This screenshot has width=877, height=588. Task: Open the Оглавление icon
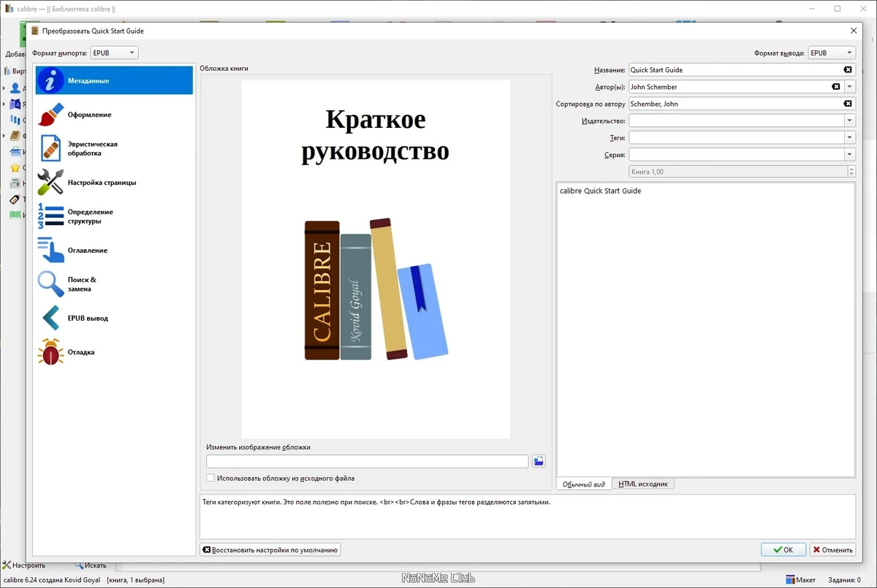[x=51, y=251]
